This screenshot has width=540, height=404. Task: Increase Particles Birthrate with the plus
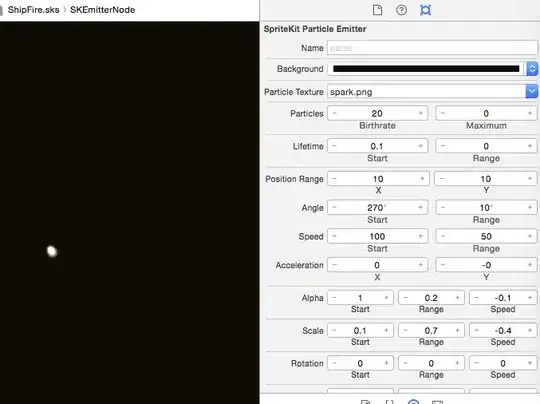420,113
